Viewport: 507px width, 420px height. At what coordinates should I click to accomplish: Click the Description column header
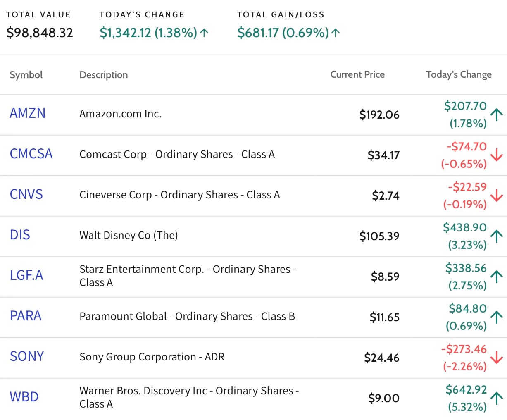(x=104, y=75)
